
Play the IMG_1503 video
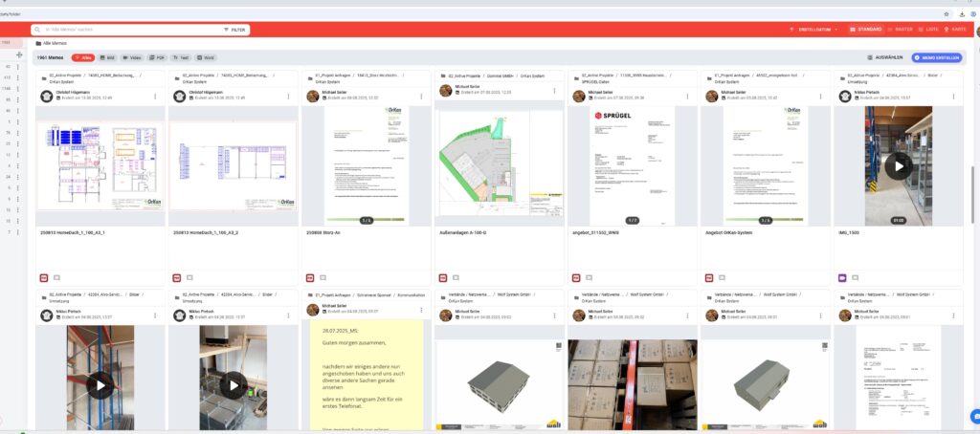click(x=898, y=165)
